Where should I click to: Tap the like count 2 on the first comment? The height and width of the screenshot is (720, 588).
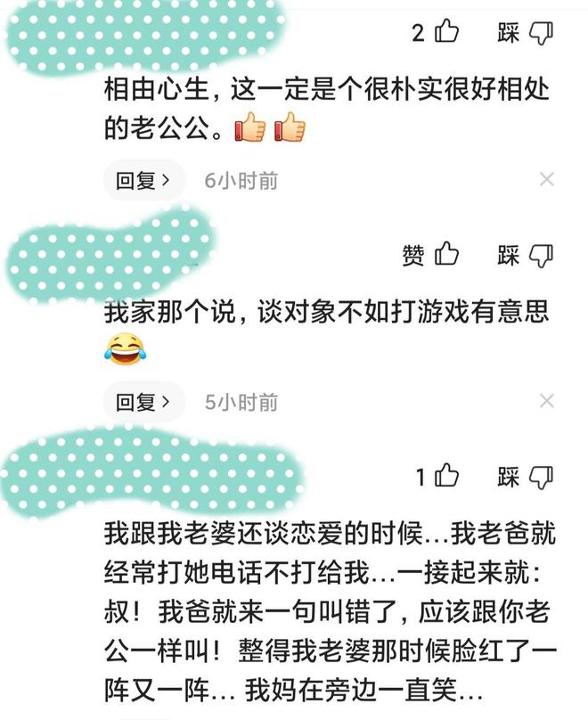pos(418,33)
